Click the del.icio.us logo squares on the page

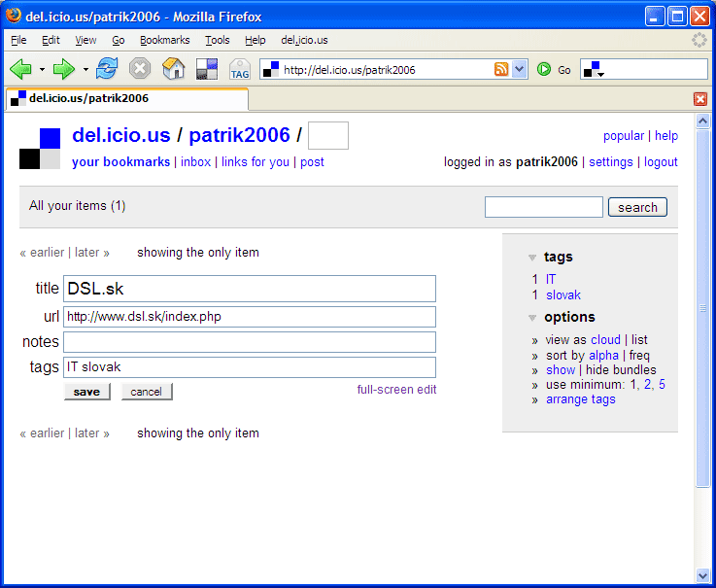click(40, 149)
